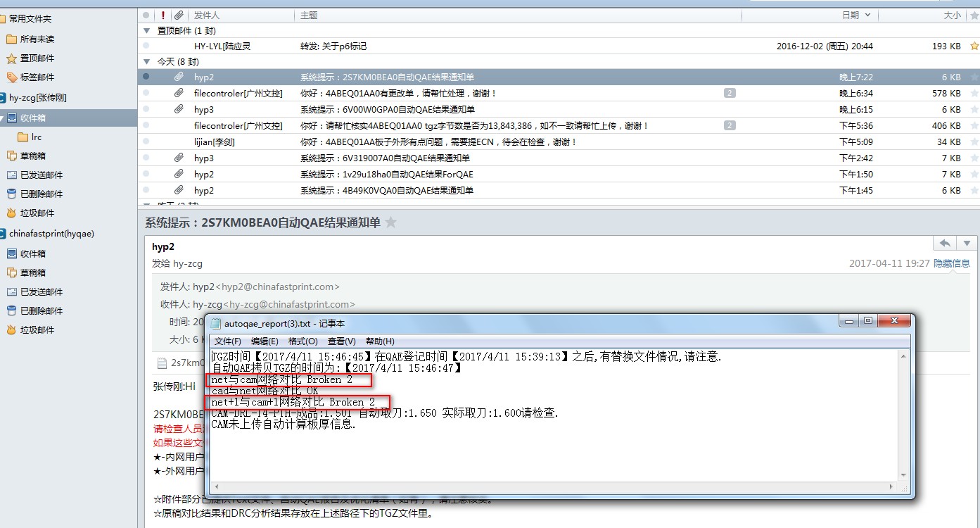Open 已删除邮件 under chinafastprint(hyqae)

point(41,310)
